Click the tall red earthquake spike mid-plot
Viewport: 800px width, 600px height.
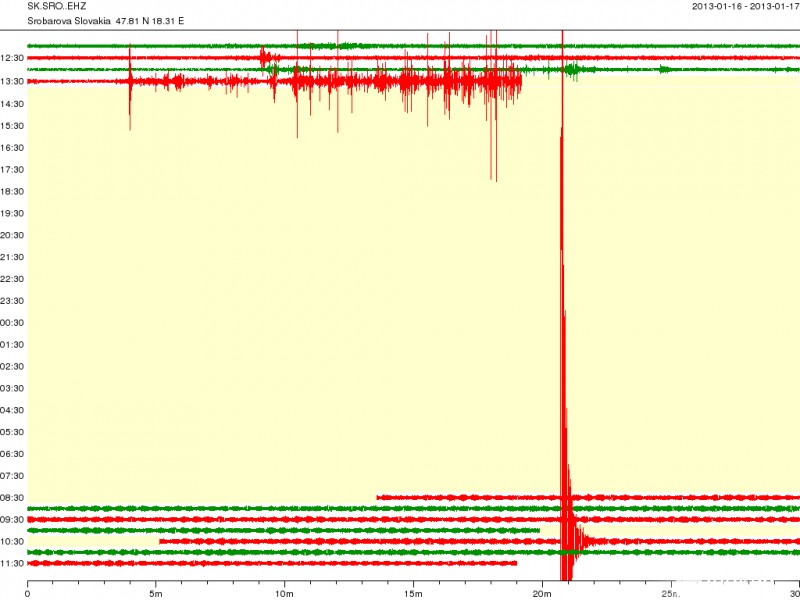click(x=563, y=300)
